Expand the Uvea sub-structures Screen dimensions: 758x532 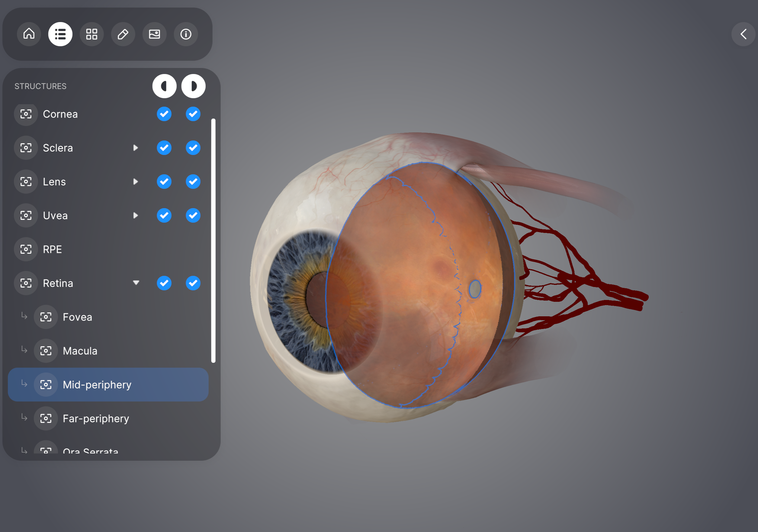point(135,216)
